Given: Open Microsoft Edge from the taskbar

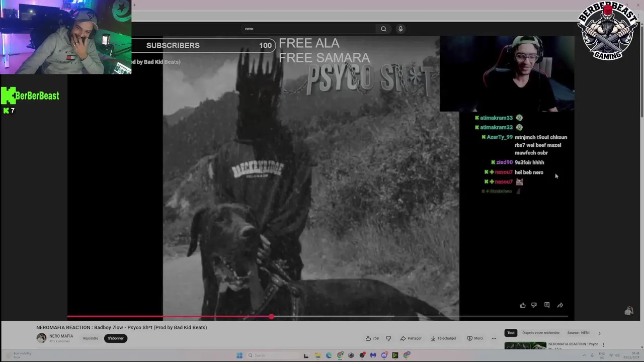Looking at the screenshot, I should 329,355.
